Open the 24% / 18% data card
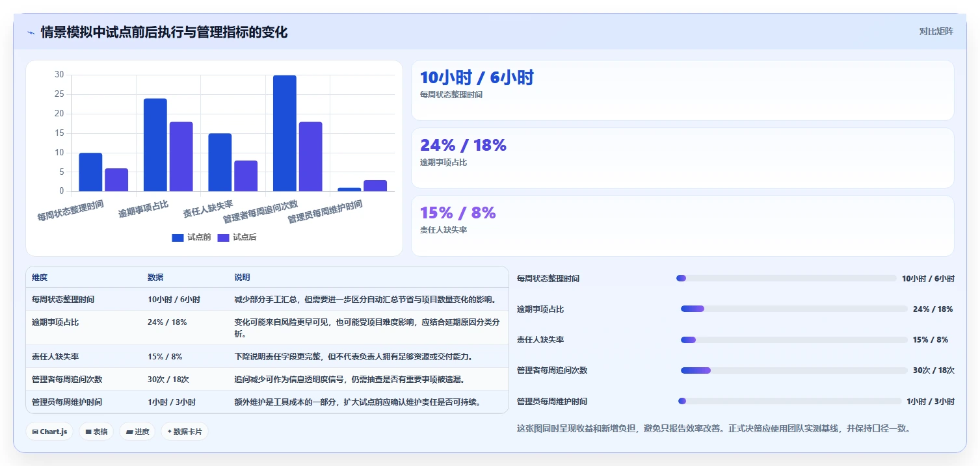 (683, 158)
